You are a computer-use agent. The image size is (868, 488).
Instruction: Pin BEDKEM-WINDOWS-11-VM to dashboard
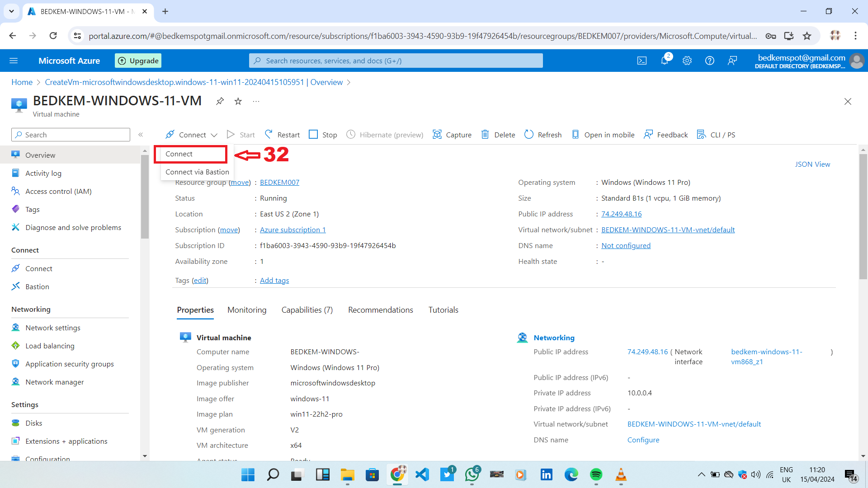point(220,101)
